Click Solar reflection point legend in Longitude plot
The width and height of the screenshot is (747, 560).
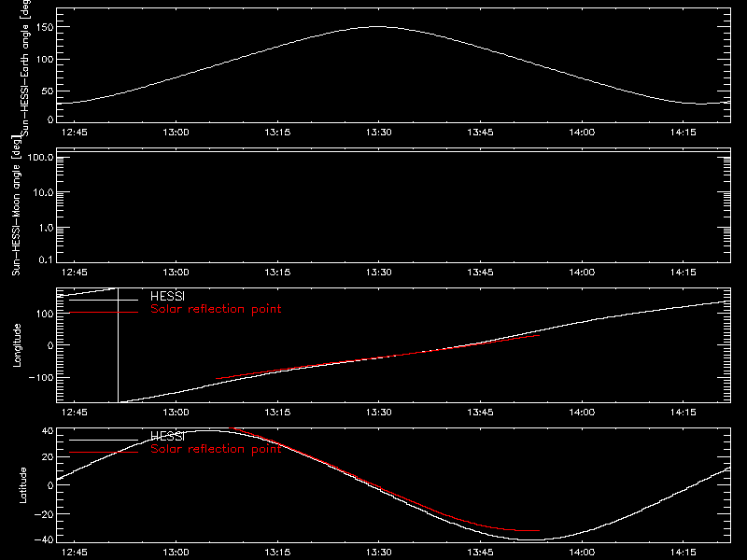216,309
